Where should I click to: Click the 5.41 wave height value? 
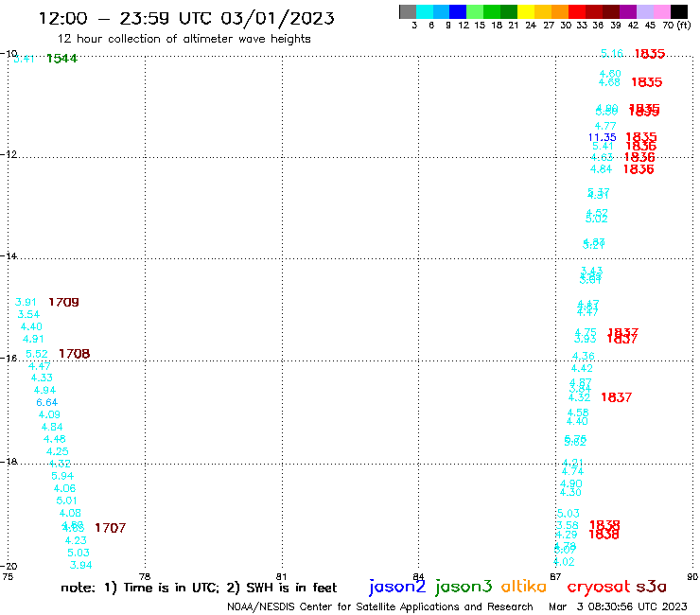603,146
